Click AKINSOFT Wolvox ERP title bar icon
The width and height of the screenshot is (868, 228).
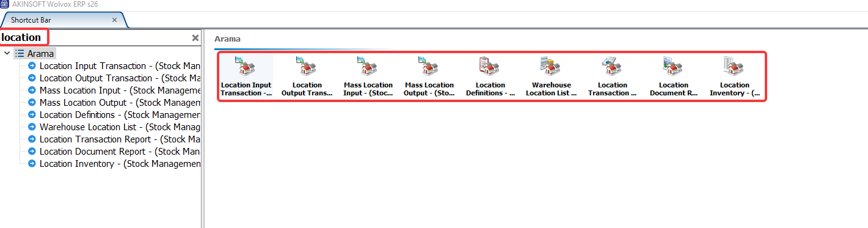[x=5, y=4]
